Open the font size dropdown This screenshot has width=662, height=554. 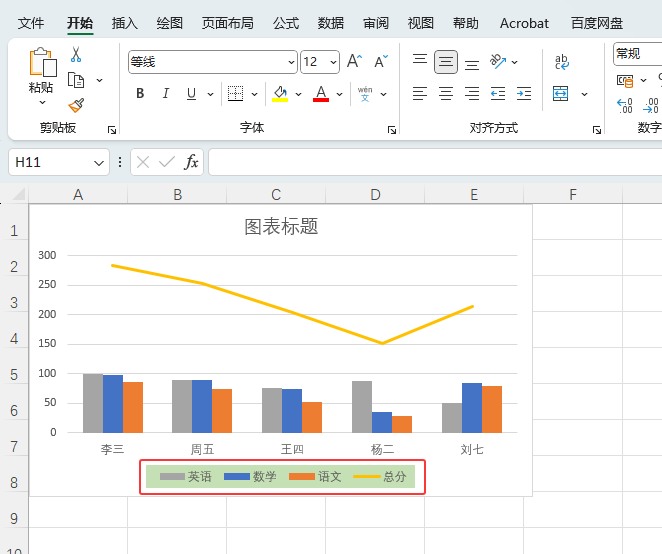pyautogui.click(x=333, y=62)
